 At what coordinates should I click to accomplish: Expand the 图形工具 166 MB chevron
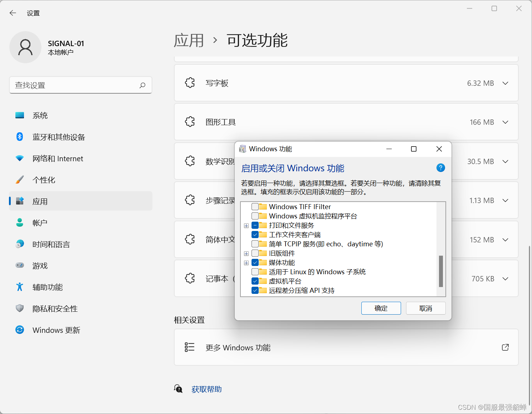tap(505, 122)
